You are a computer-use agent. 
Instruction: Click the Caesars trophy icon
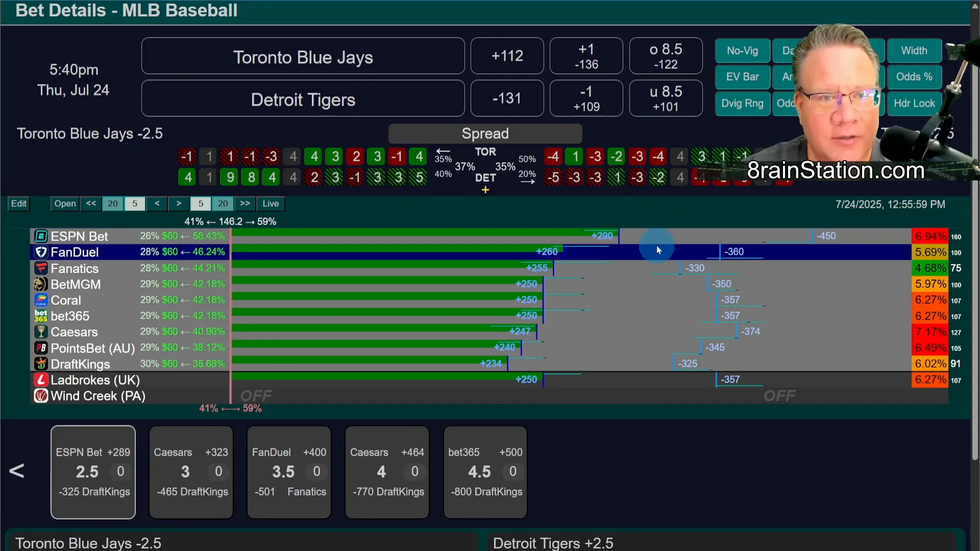coord(41,332)
